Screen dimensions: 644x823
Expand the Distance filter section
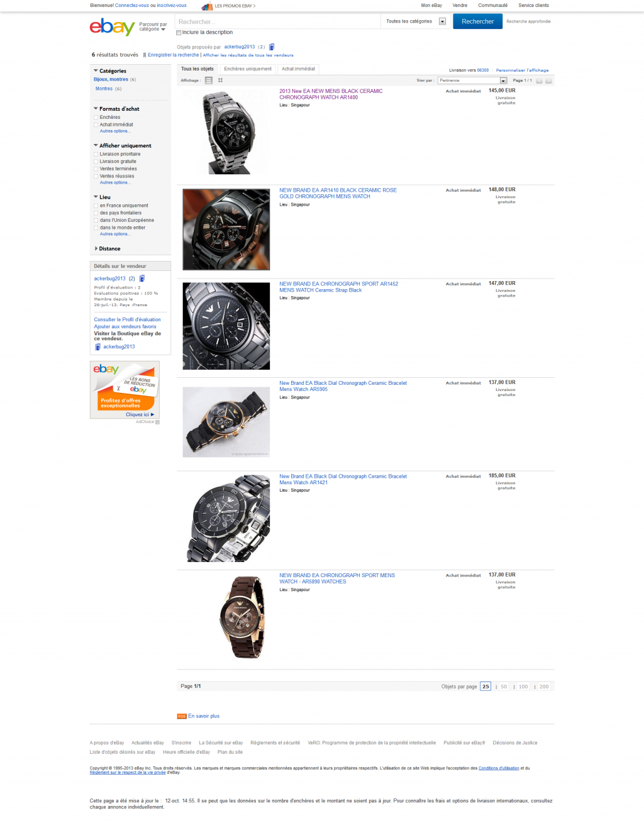pos(108,249)
